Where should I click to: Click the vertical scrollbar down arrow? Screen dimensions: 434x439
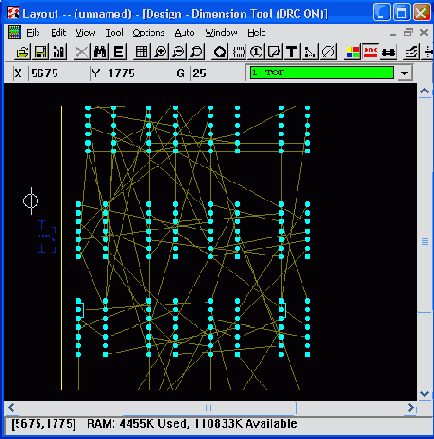coord(424,393)
